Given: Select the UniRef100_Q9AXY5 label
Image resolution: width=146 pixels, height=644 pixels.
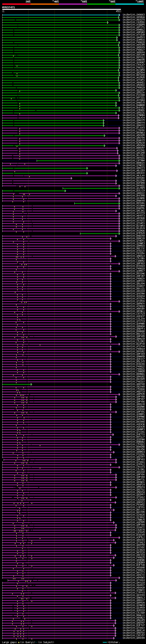Looking at the screenshot, I should (133, 120).
